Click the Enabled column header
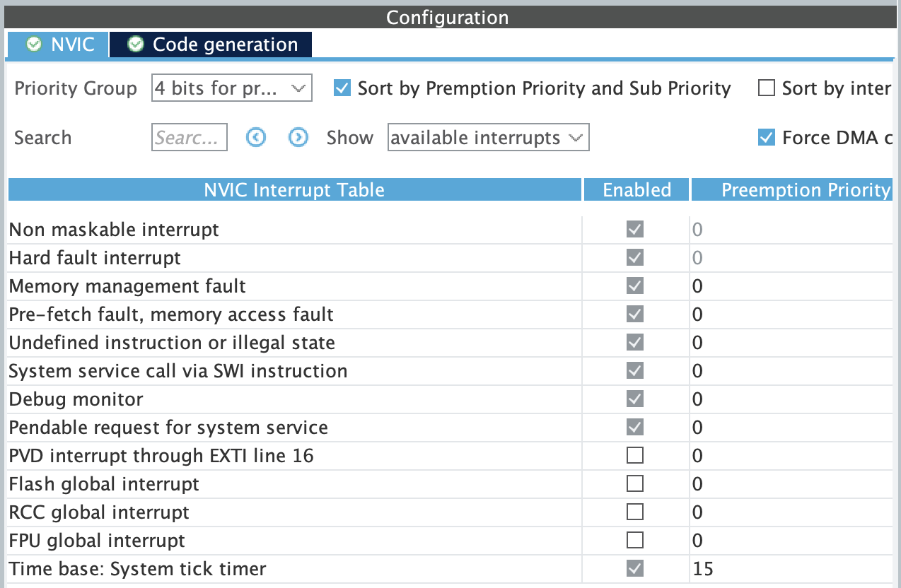Viewport: 901px width, 588px height. click(x=636, y=190)
